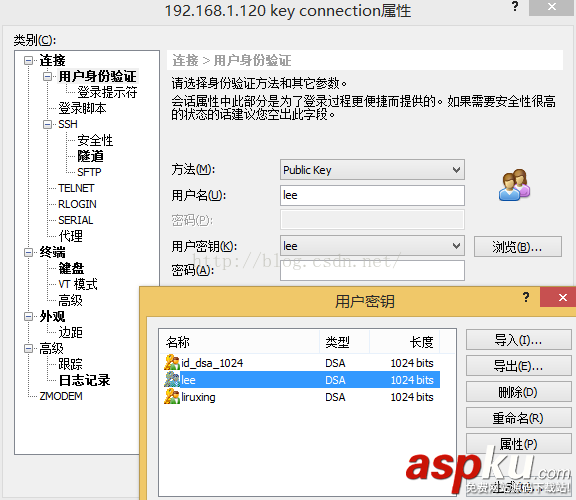Sort key list by 名称 column header
The height and width of the screenshot is (500, 576).
(240, 342)
